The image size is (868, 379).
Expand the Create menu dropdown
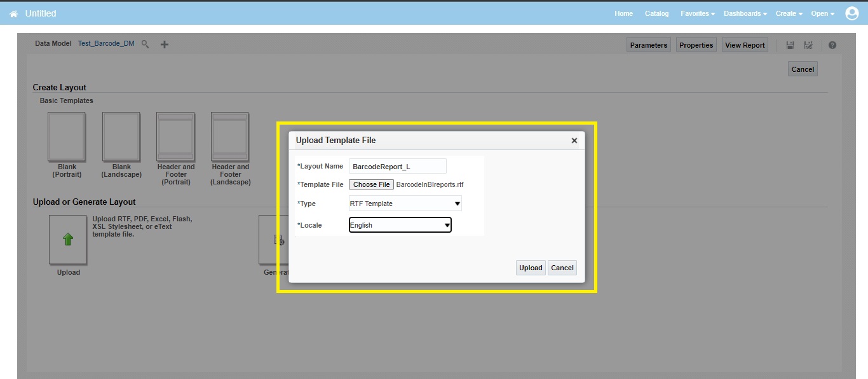click(789, 13)
